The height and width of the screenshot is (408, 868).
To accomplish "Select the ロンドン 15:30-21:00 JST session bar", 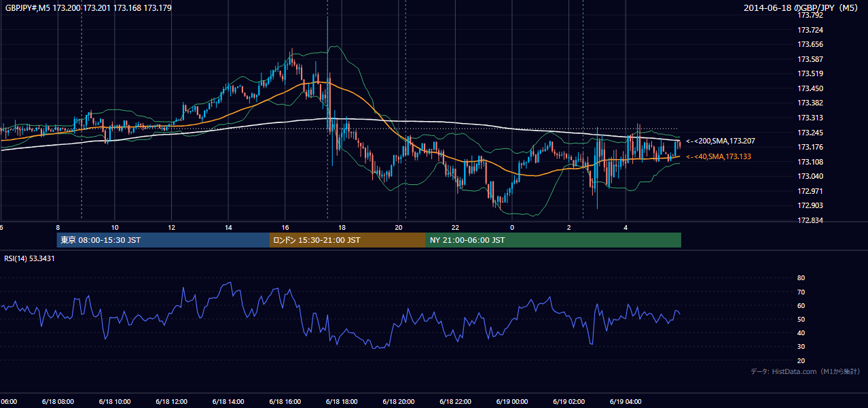I will coord(348,240).
